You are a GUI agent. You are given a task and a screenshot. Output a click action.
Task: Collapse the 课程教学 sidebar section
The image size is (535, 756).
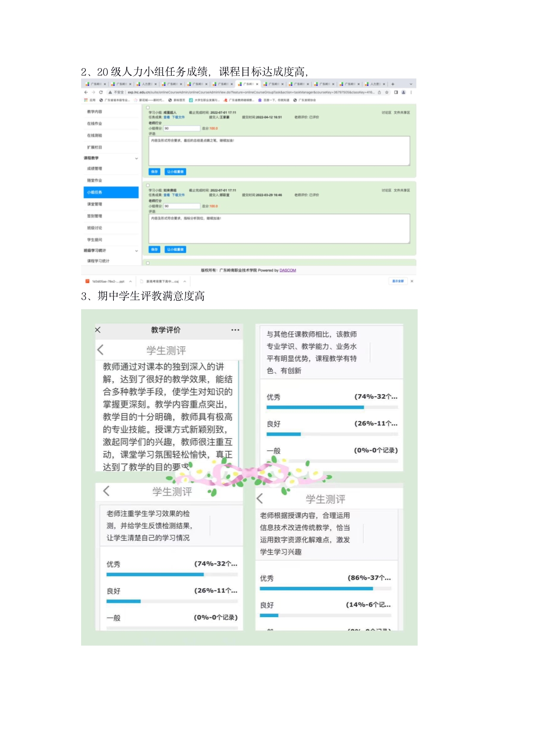136,158
